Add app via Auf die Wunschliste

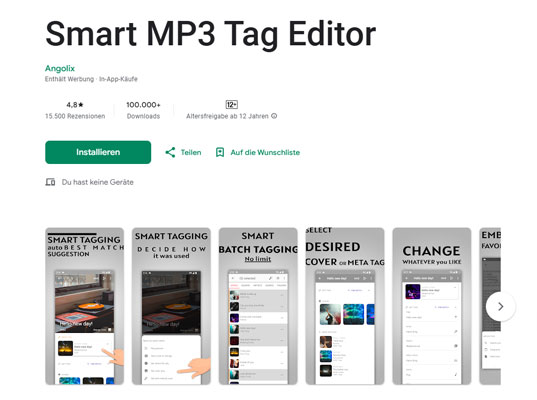[265, 152]
